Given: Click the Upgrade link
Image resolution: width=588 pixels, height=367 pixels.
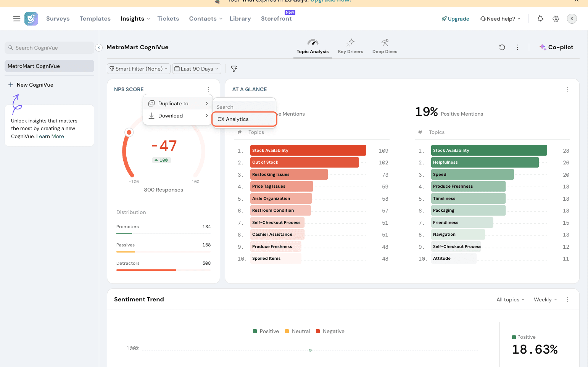Looking at the screenshot, I should click(x=455, y=19).
